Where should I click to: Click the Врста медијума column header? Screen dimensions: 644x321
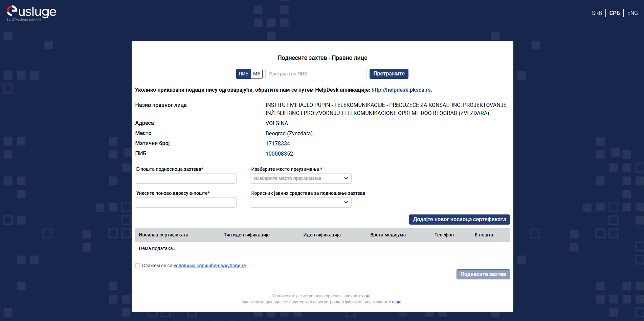[x=388, y=235]
